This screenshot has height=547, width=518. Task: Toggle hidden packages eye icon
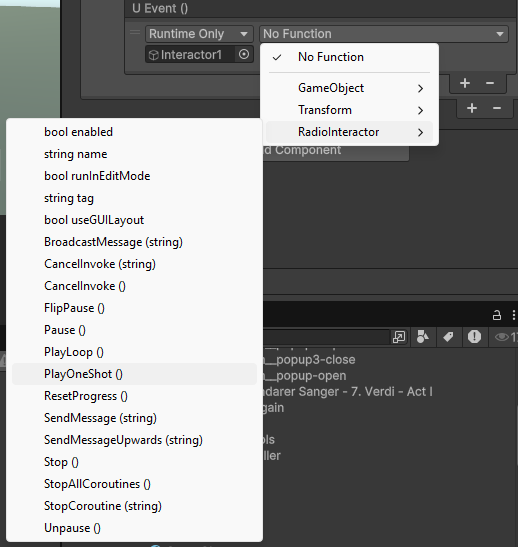point(502,337)
